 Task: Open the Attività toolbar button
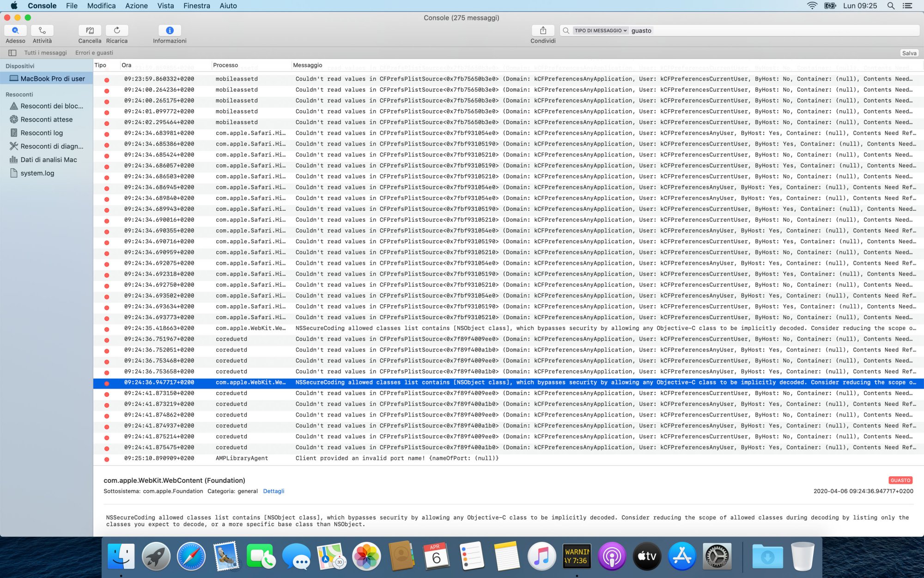(42, 31)
